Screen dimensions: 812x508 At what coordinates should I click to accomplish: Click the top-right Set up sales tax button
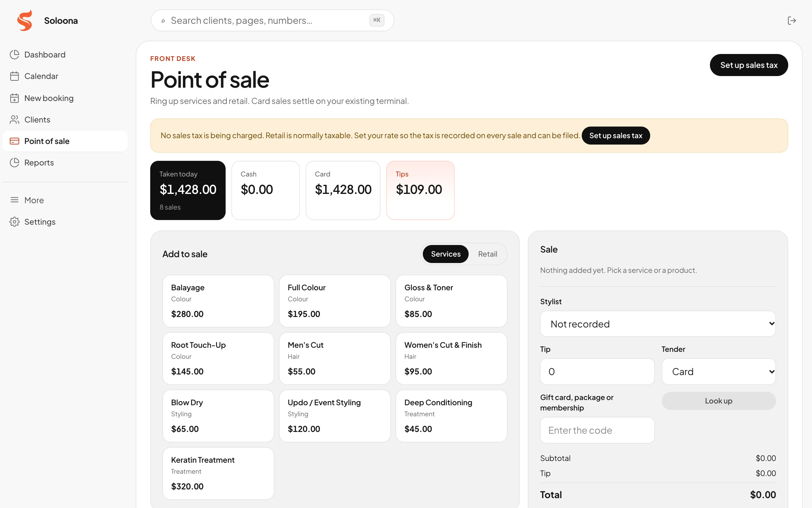748,65
